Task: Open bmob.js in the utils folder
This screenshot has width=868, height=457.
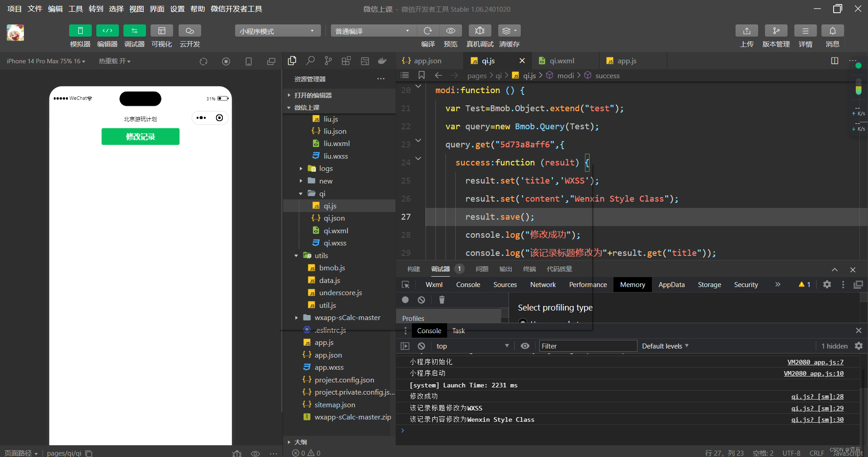Action: coord(332,268)
